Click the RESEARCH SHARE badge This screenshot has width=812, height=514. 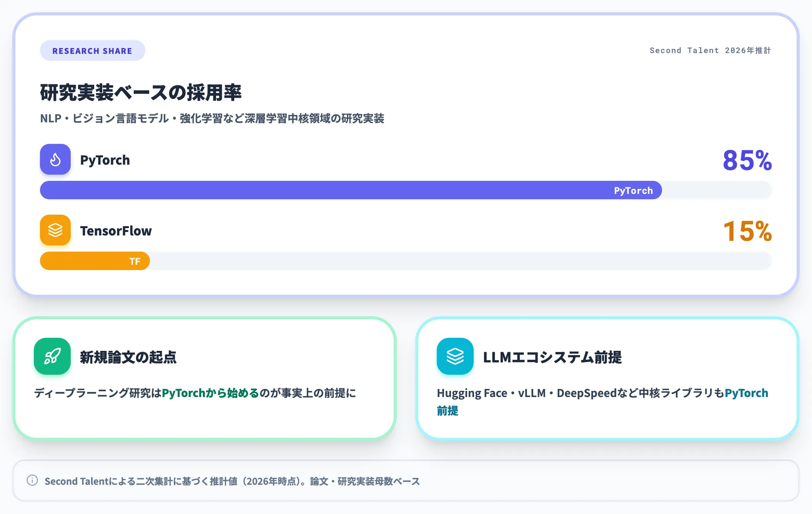[x=92, y=51]
